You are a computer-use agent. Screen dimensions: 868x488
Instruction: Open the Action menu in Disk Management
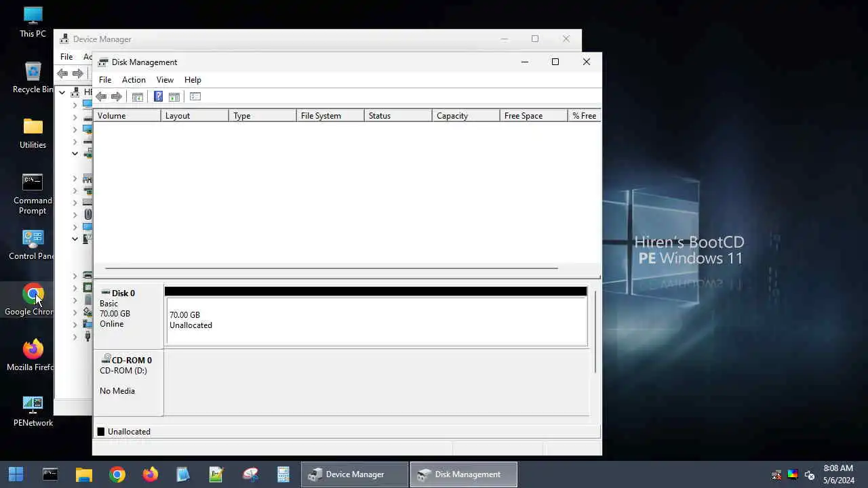(134, 80)
